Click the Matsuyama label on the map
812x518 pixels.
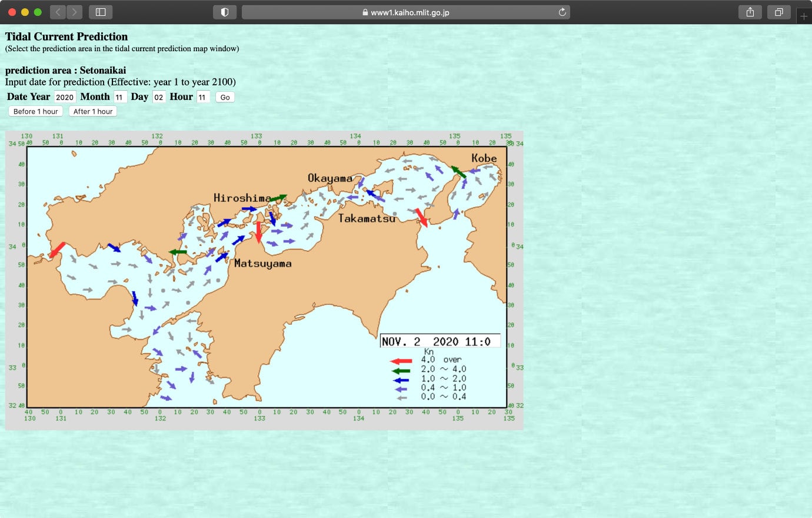(x=262, y=263)
